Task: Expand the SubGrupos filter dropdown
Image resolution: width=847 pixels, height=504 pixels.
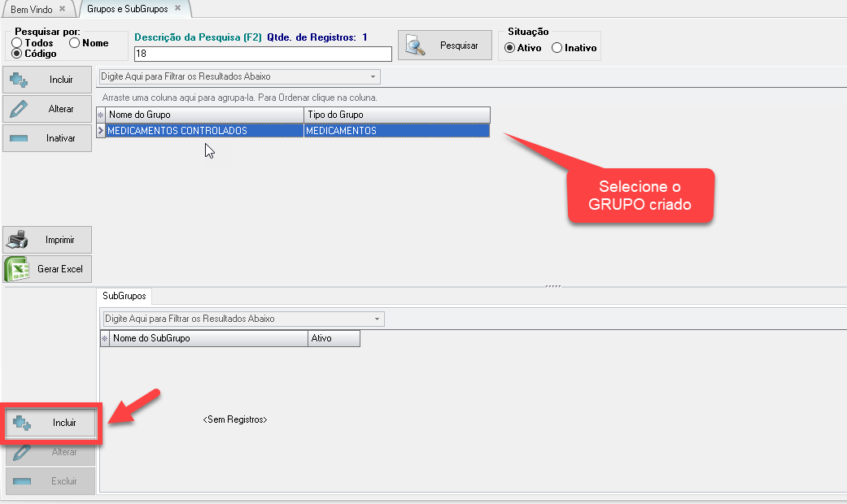Action: [x=378, y=319]
